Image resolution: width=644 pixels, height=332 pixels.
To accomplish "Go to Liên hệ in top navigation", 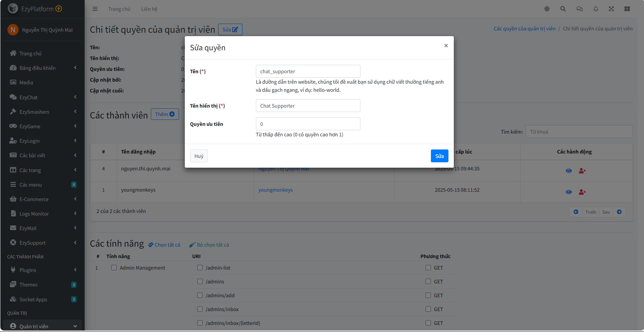I will click(x=149, y=9).
